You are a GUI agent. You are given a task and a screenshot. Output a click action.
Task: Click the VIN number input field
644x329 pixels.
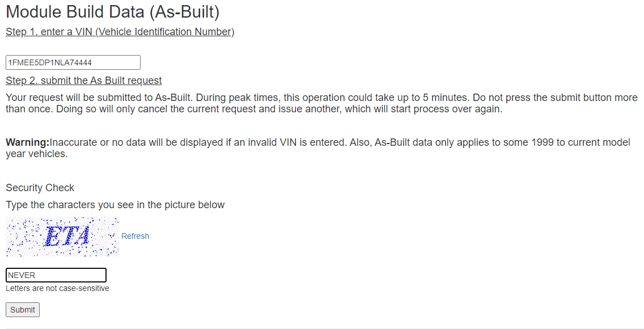coord(73,62)
